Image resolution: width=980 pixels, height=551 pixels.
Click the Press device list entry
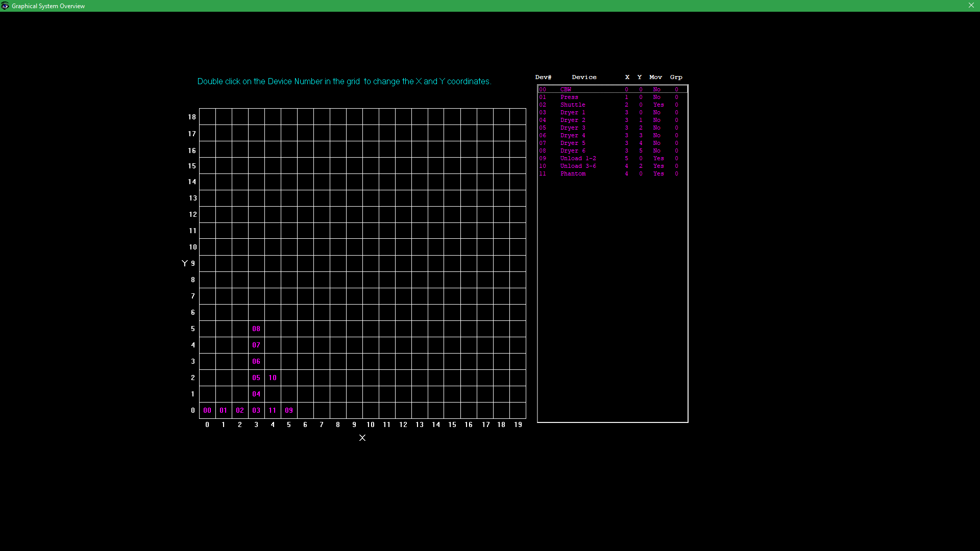(x=569, y=97)
